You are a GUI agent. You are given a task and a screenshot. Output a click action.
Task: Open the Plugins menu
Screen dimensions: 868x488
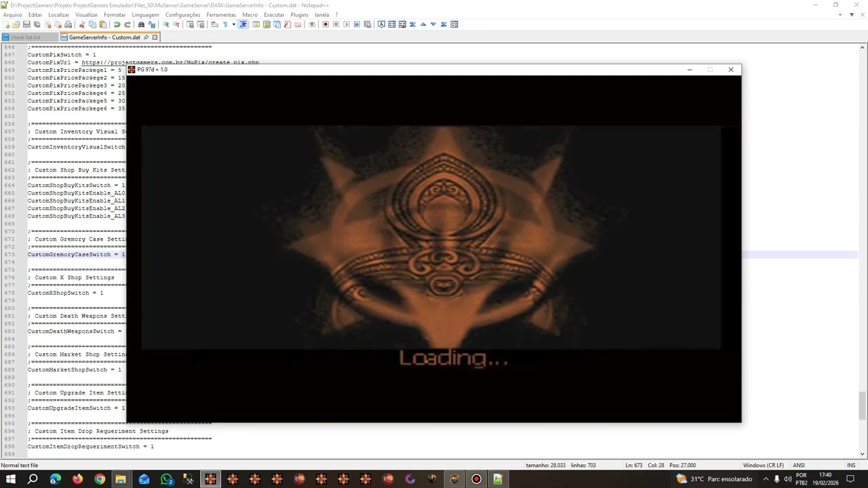299,14
